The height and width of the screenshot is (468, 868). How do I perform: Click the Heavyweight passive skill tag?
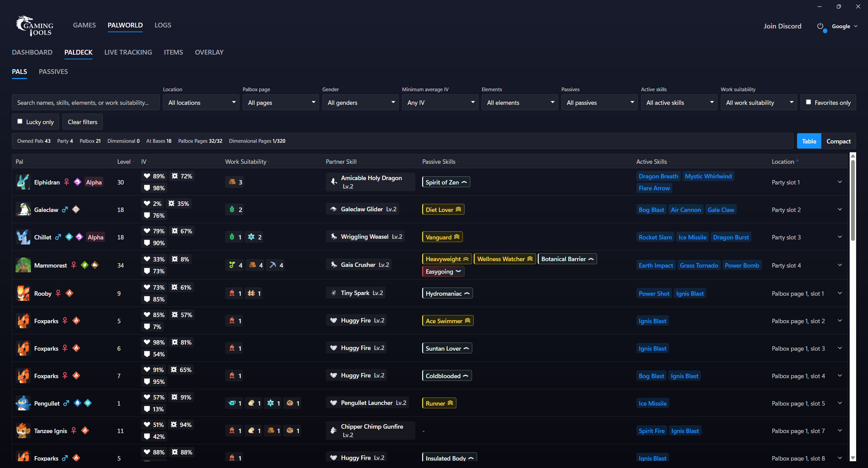[447, 259]
